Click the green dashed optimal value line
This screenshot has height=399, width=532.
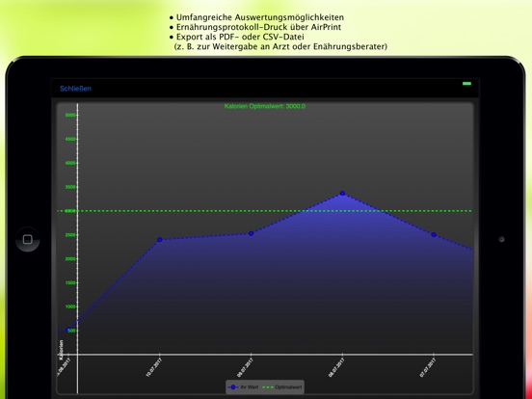tap(265, 211)
